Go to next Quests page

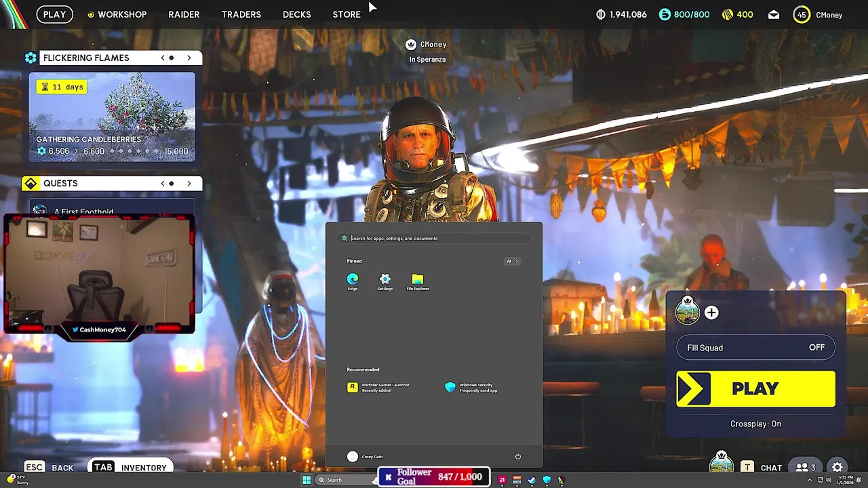(x=189, y=183)
